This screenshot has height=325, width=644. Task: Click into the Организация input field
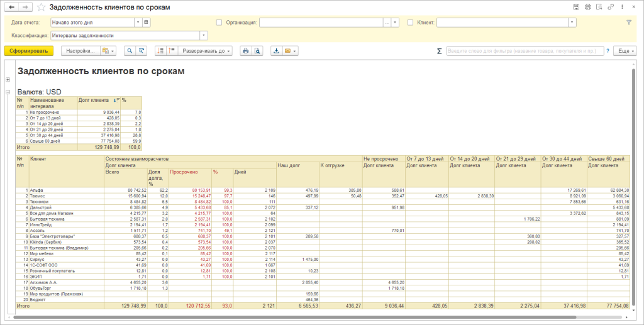pos(321,23)
